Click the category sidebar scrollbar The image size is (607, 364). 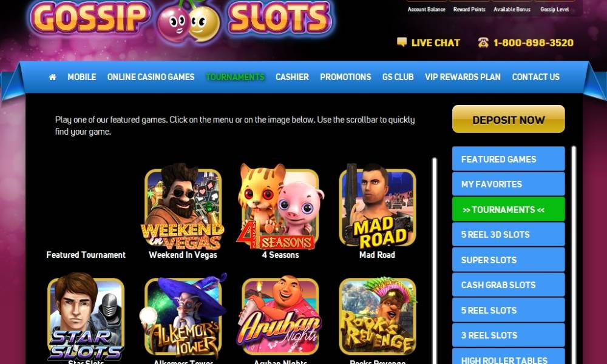coord(574,255)
